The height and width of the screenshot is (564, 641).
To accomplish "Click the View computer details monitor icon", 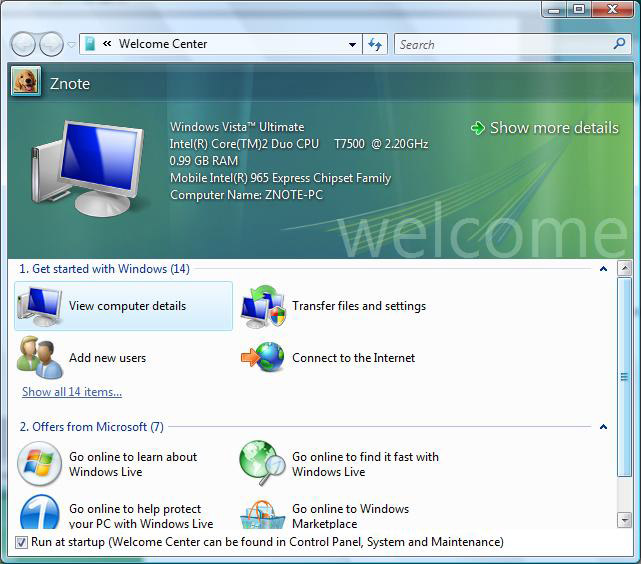I will (39, 306).
